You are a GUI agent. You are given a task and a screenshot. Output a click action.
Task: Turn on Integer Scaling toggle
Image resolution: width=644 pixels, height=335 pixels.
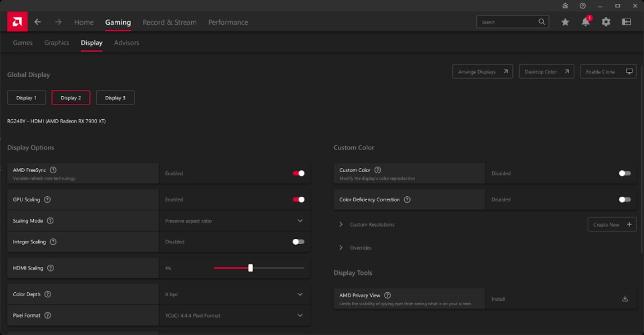[299, 242]
